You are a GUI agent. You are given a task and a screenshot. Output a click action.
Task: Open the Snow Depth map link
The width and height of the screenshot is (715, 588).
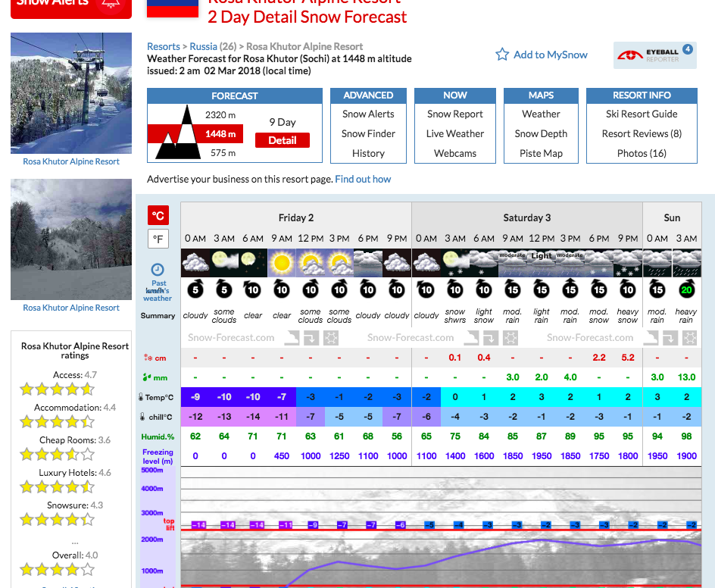tap(541, 133)
